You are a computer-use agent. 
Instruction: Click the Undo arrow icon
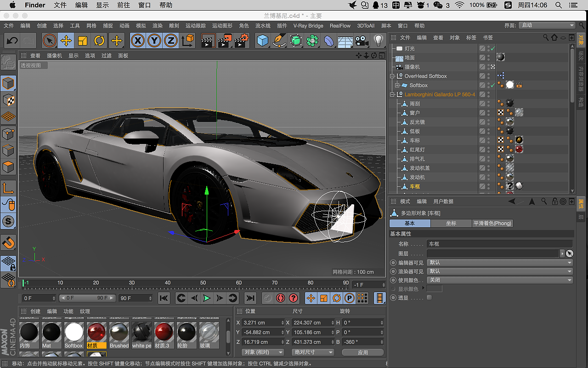[12, 41]
